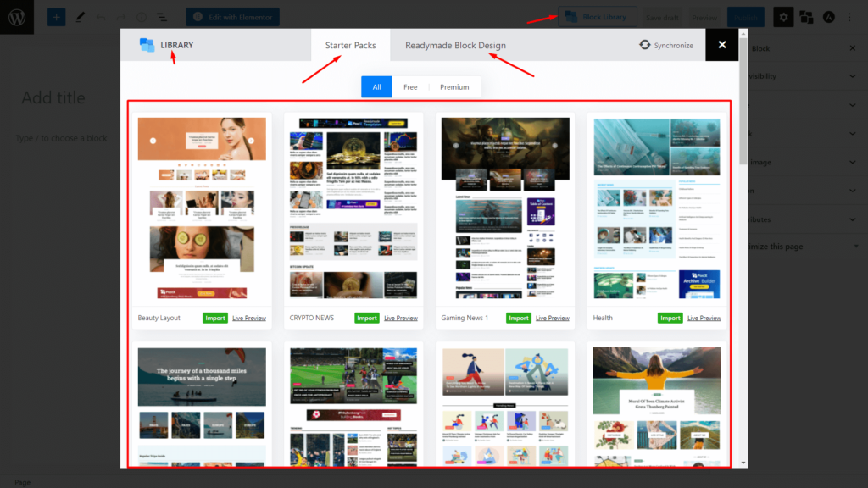Click the library popup scrollbar thumb
The width and height of the screenshot is (868, 488).
click(x=743, y=101)
